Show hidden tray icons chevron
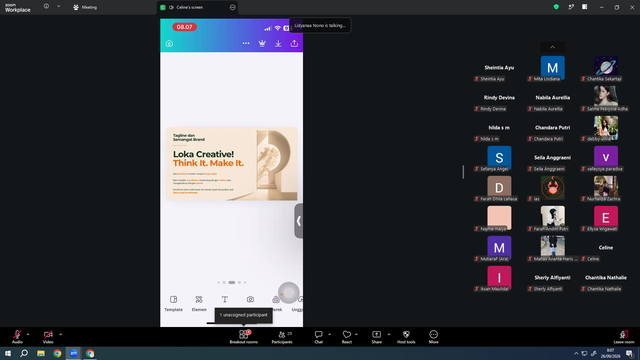Image resolution: width=640 pixels, height=360 pixels. [576, 353]
